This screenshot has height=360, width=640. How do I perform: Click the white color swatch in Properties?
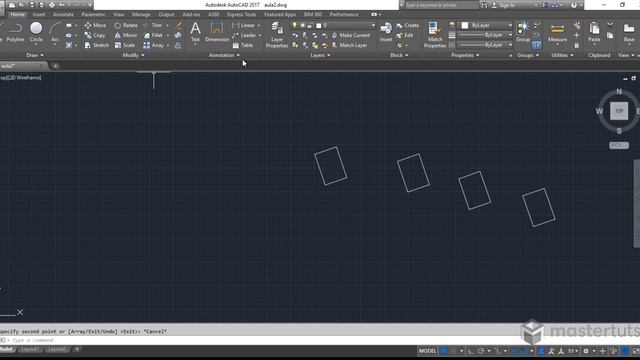tap(464, 25)
